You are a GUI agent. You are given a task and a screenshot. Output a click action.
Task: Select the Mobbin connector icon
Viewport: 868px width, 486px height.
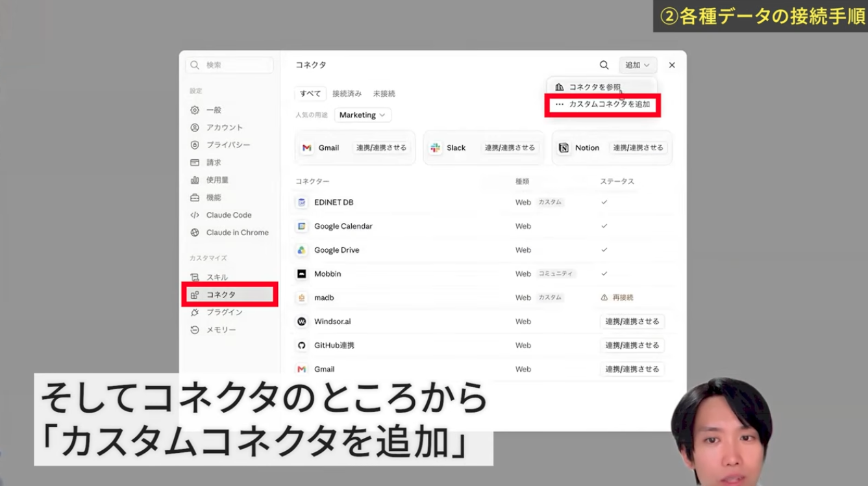pos(302,274)
